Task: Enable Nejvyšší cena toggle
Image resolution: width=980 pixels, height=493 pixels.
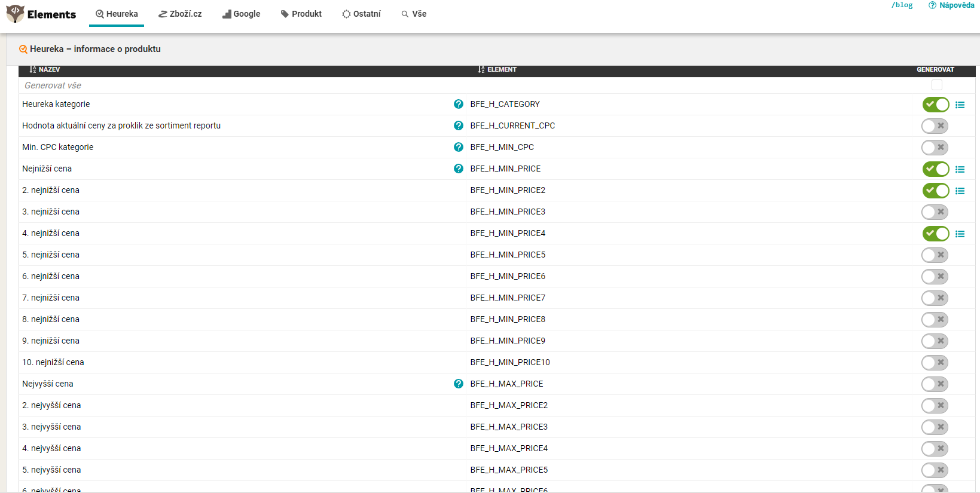Action: (x=935, y=384)
